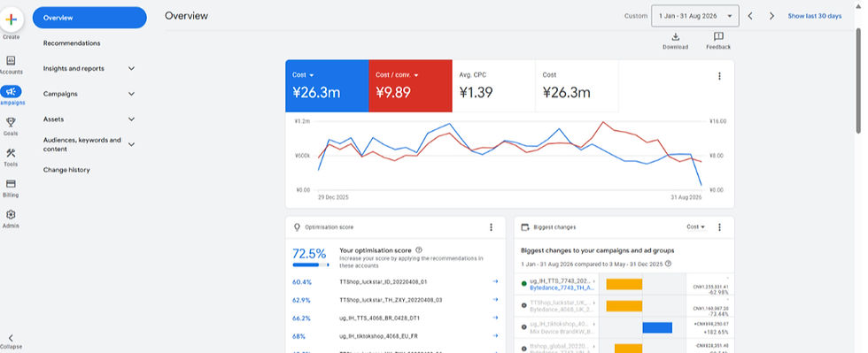Select the Campaigns megaphone icon

tap(11, 92)
